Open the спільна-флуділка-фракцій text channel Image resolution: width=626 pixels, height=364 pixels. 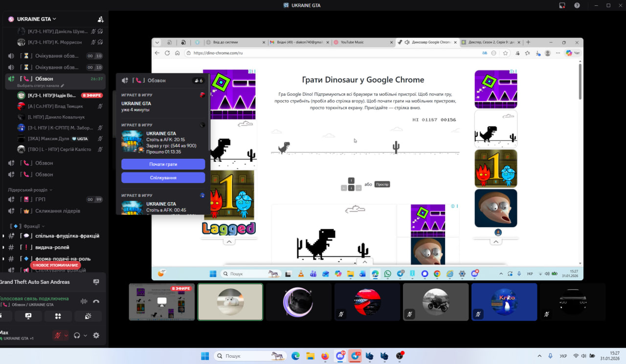pyautogui.click(x=55, y=236)
